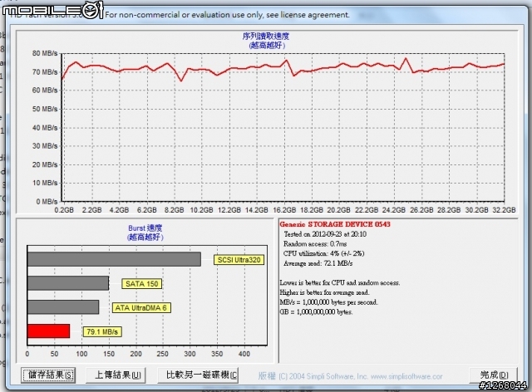Click the gray SATA 150 bar

[x=68, y=283]
